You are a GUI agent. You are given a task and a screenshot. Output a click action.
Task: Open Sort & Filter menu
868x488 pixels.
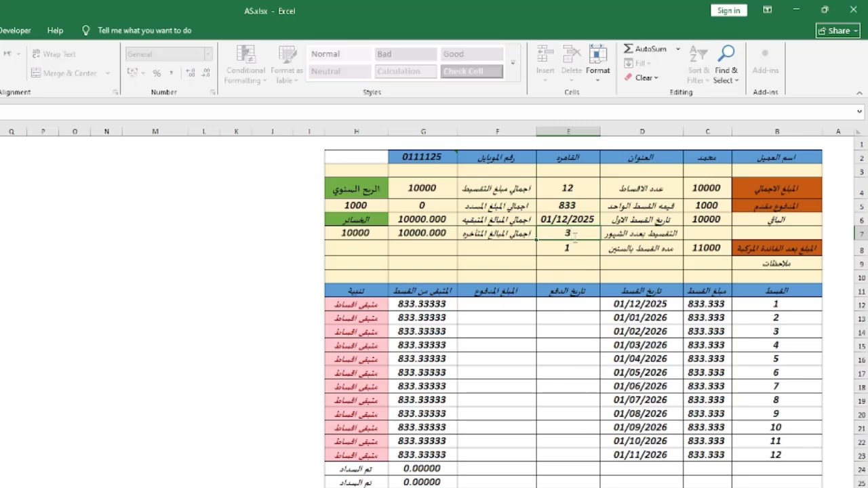[x=698, y=65]
